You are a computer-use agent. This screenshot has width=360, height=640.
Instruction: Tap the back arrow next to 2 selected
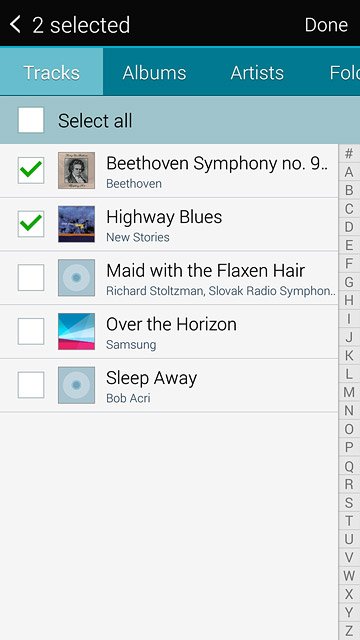pos(15,24)
